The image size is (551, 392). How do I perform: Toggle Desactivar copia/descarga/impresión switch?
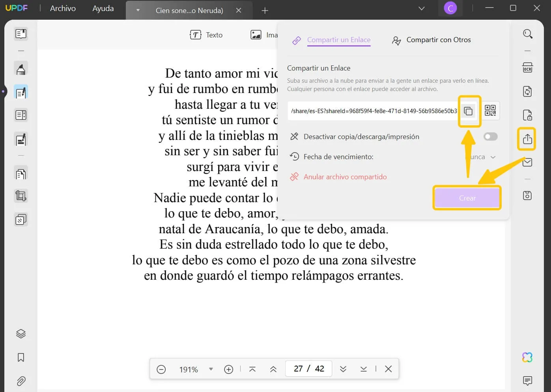pos(491,137)
